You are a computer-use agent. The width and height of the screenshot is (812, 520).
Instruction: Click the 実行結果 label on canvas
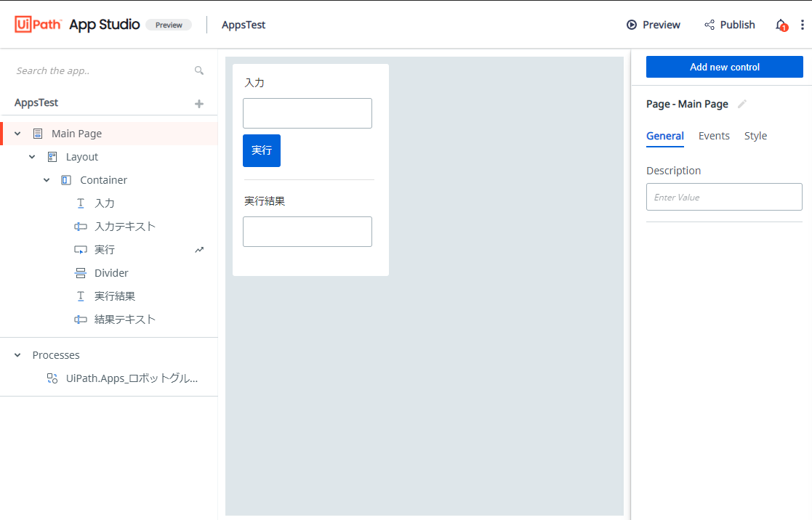pyautogui.click(x=265, y=200)
